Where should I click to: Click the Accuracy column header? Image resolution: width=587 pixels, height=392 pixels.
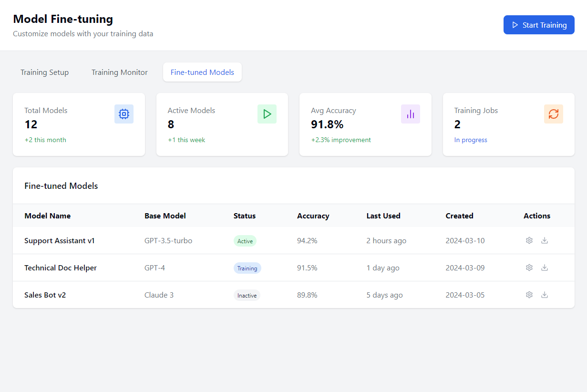(313, 216)
